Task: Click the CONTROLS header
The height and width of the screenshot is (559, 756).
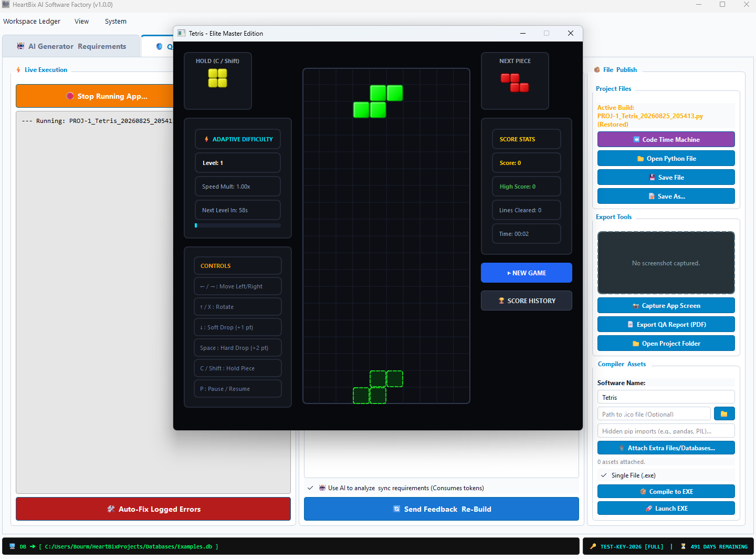Action: (238, 266)
